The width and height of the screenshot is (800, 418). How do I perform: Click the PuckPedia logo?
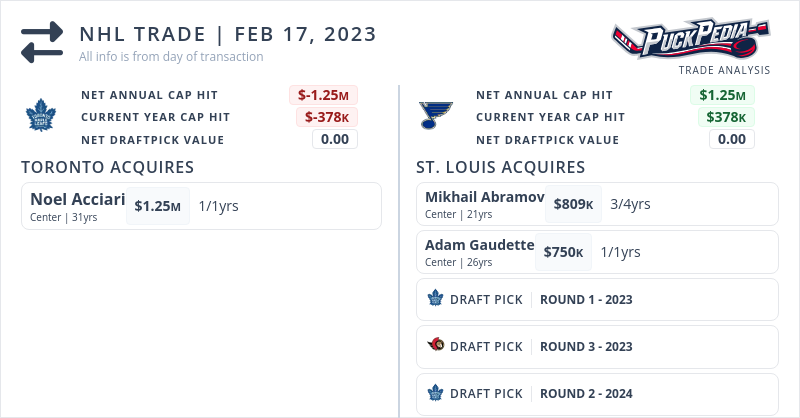(690, 39)
